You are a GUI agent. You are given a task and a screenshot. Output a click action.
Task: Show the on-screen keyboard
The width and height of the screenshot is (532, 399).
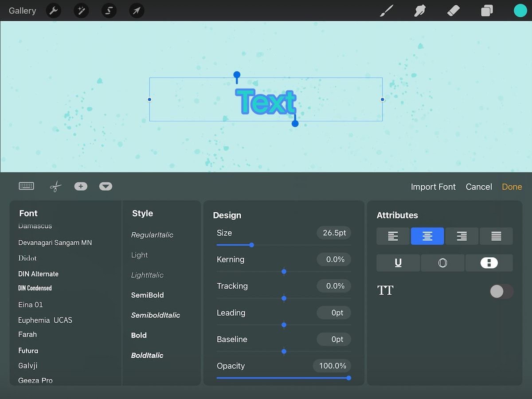pos(26,186)
